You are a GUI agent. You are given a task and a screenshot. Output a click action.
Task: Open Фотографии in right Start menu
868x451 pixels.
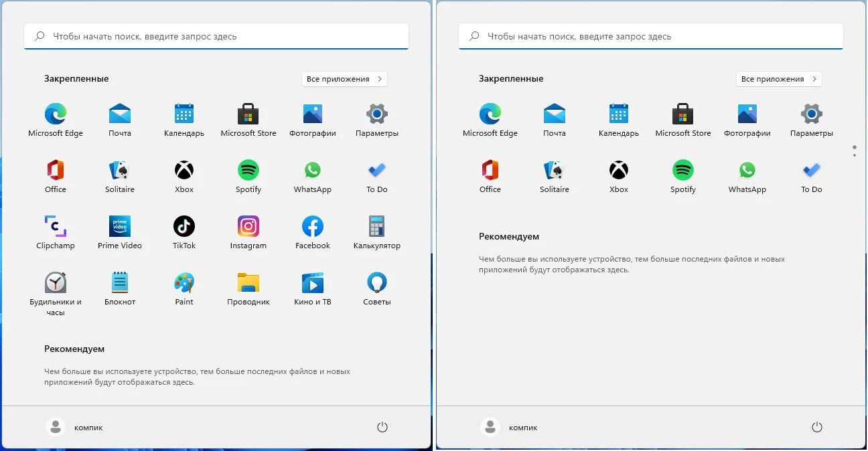[747, 120]
